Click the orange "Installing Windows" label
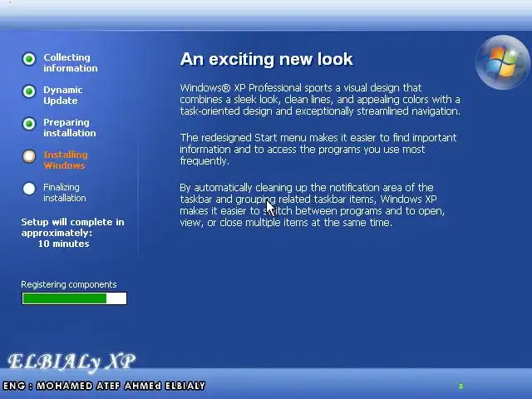This screenshot has height=399, width=532. [x=66, y=160]
